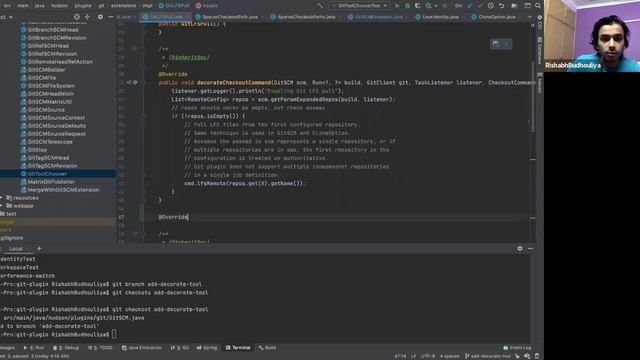The image size is (640, 360).
Task: Click the build hammer icon in toolbar
Action: (320, 6)
